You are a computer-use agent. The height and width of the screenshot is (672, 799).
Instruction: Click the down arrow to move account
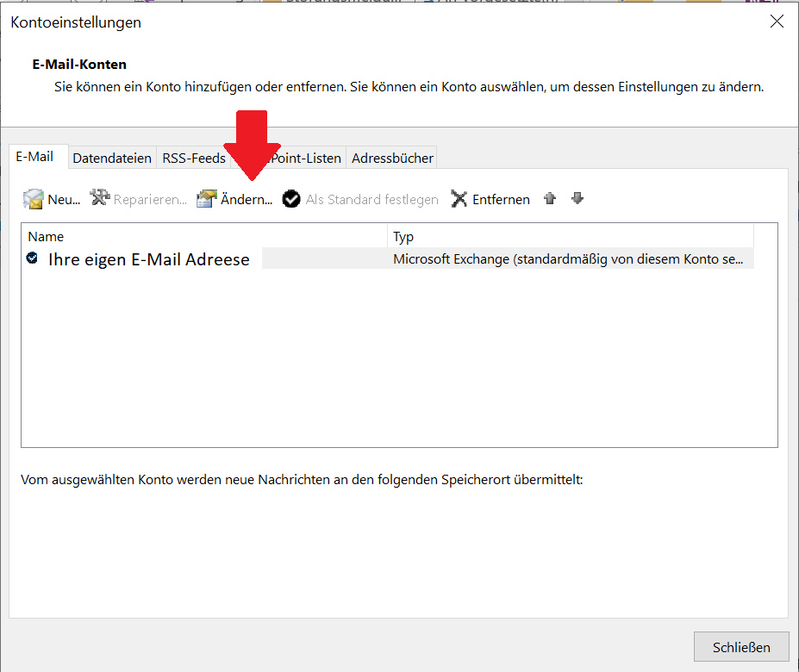577,198
